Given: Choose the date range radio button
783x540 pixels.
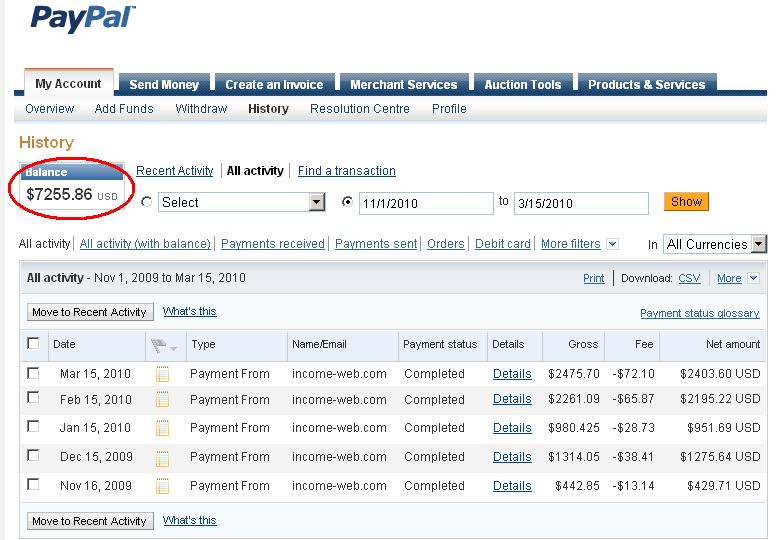Looking at the screenshot, I should point(347,202).
